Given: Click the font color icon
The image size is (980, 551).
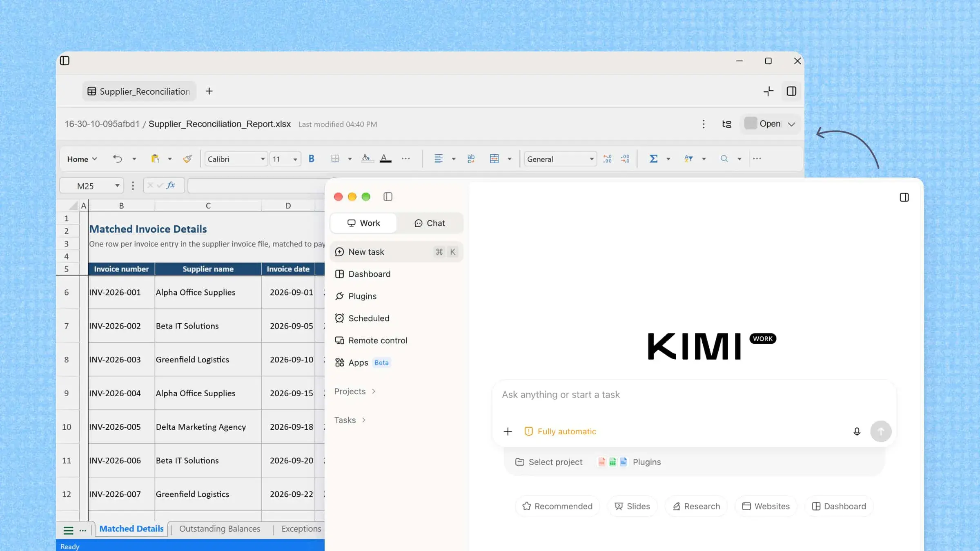Looking at the screenshot, I should 385,159.
